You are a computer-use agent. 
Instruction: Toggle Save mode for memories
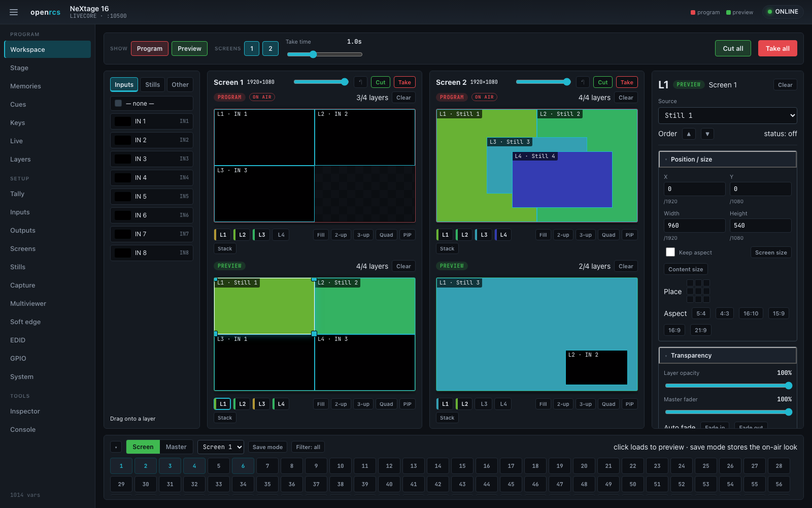(267, 447)
